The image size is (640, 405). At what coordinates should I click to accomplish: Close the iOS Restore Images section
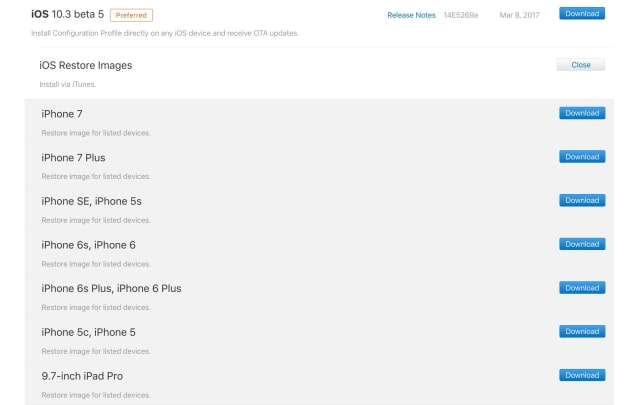click(x=581, y=65)
